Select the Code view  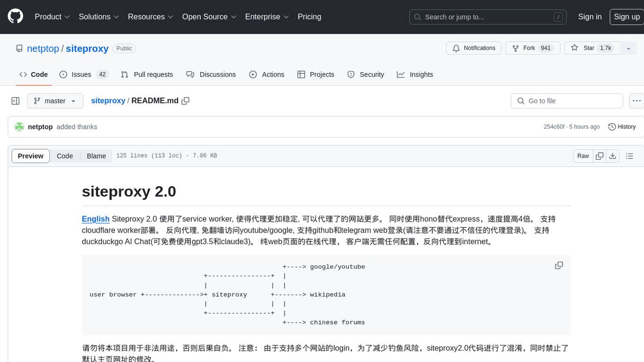coord(65,156)
